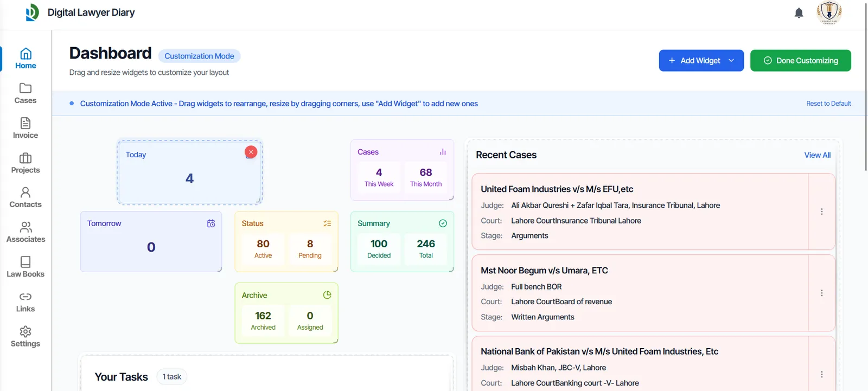The image size is (868, 391).
Task: Click the 1 task badge in Your Tasks
Action: click(x=171, y=377)
